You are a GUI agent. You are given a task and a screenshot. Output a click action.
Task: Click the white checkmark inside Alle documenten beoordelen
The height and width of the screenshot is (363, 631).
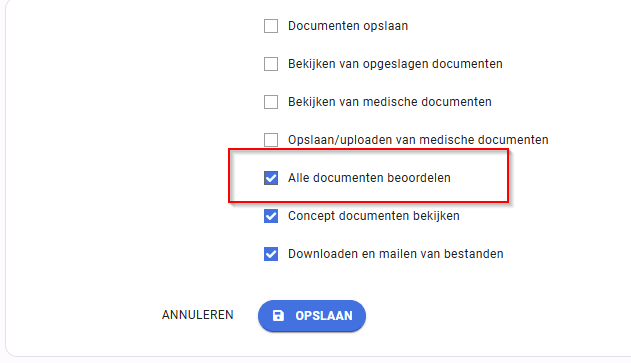(x=271, y=178)
